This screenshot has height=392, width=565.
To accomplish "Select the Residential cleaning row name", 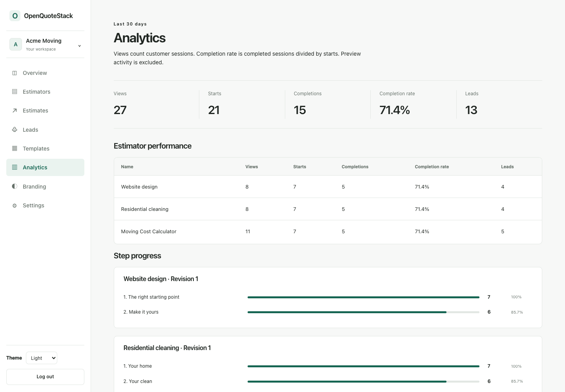I will coord(145,209).
